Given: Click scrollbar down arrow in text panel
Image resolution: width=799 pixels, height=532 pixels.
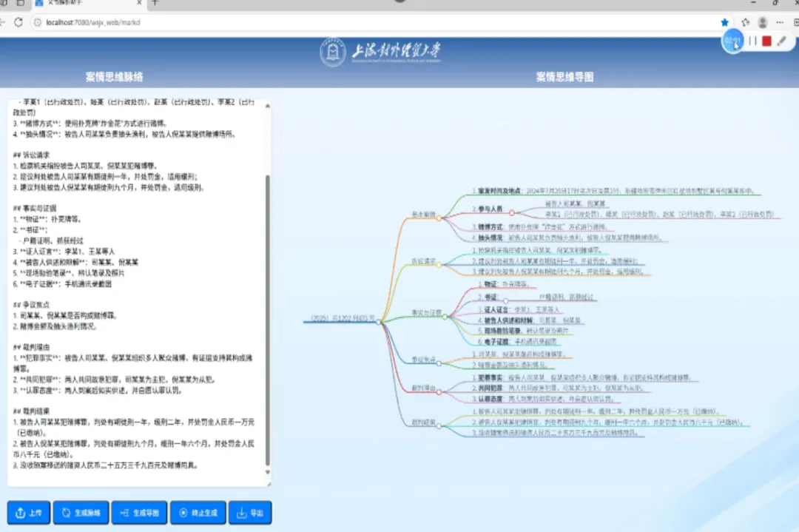Looking at the screenshot, I should pyautogui.click(x=268, y=472).
